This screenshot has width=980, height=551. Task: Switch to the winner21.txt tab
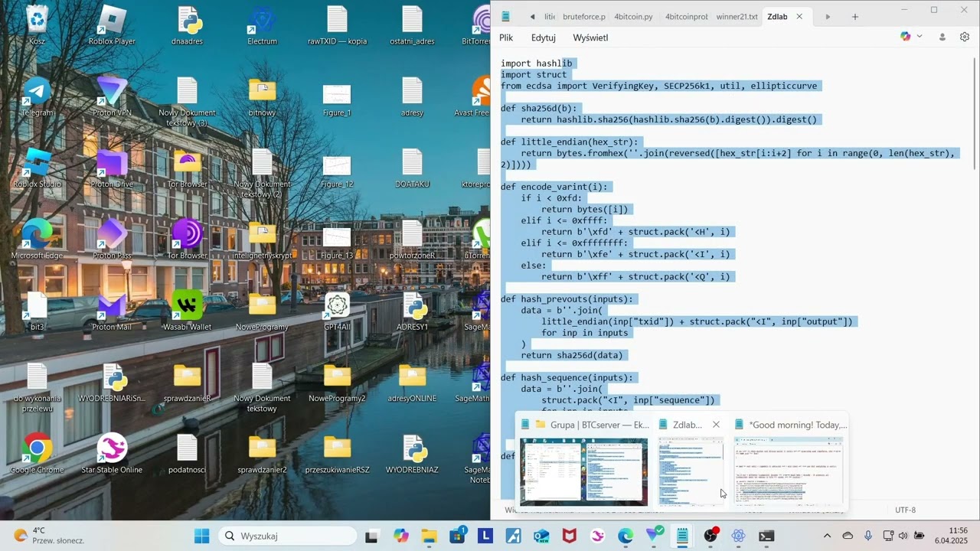coord(737,17)
